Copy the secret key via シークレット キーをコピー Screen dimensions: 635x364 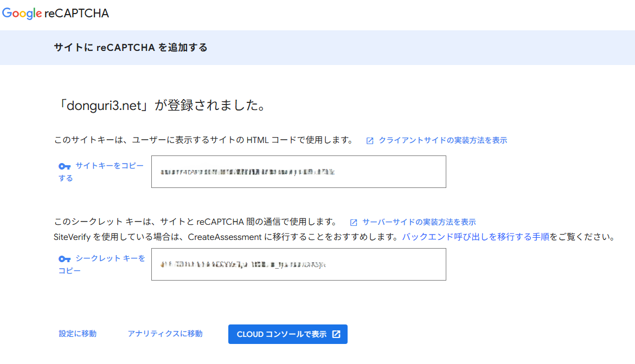tap(101, 264)
